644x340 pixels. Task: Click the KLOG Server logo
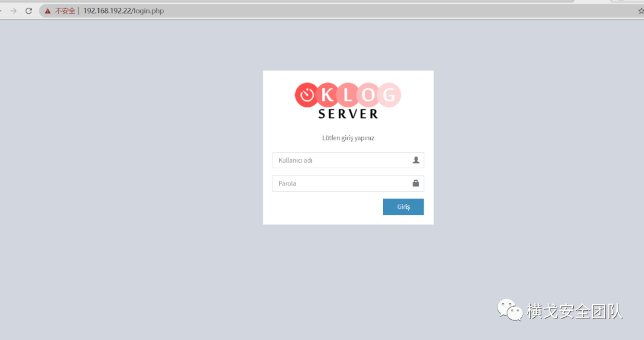(348, 101)
